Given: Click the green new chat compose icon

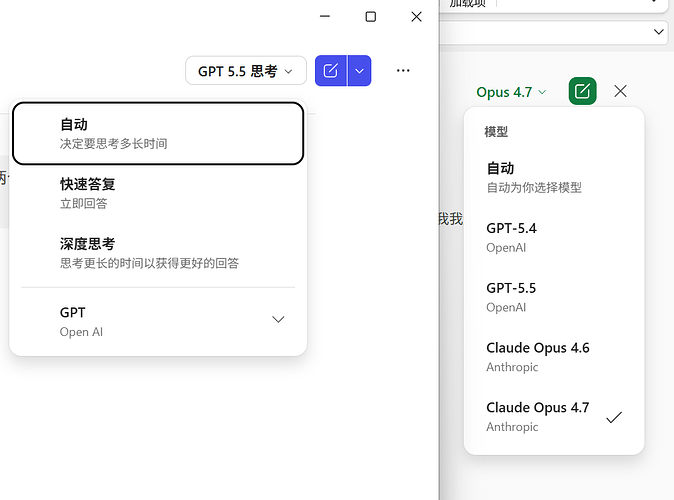Looking at the screenshot, I should pos(582,91).
